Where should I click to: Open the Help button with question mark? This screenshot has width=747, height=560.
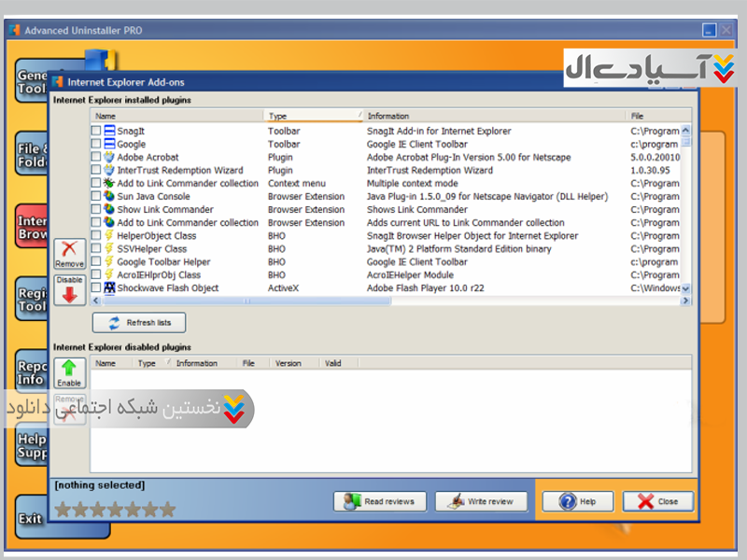(x=578, y=501)
